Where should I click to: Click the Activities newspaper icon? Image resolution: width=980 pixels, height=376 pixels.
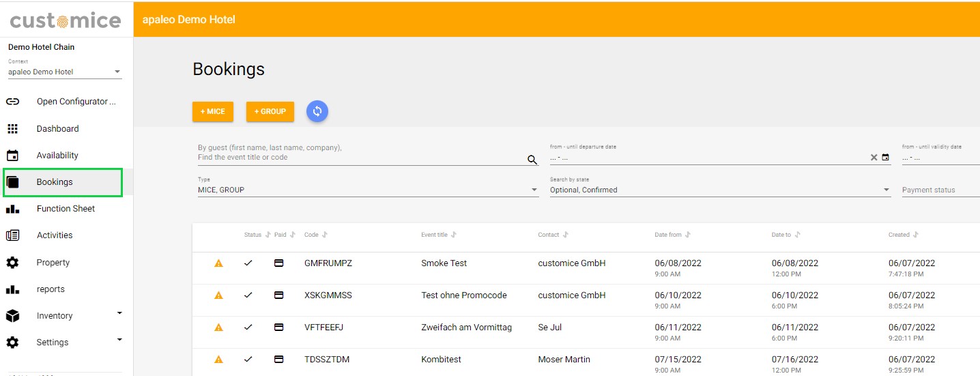point(12,235)
